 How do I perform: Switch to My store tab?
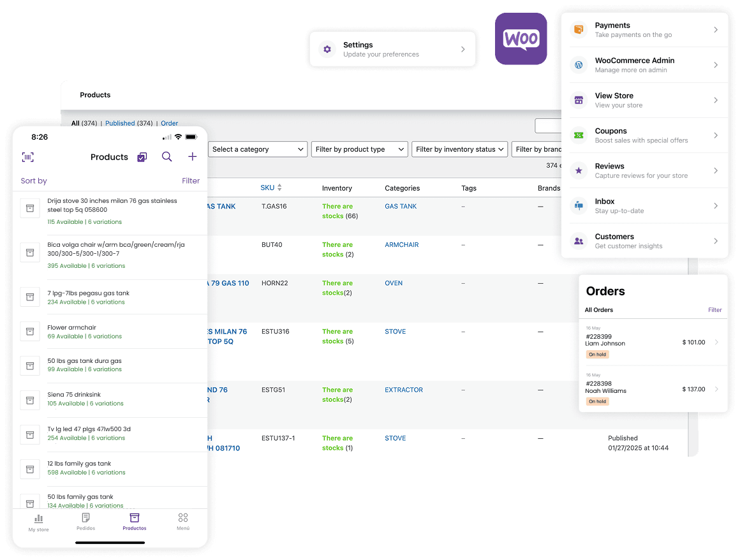[39, 523]
